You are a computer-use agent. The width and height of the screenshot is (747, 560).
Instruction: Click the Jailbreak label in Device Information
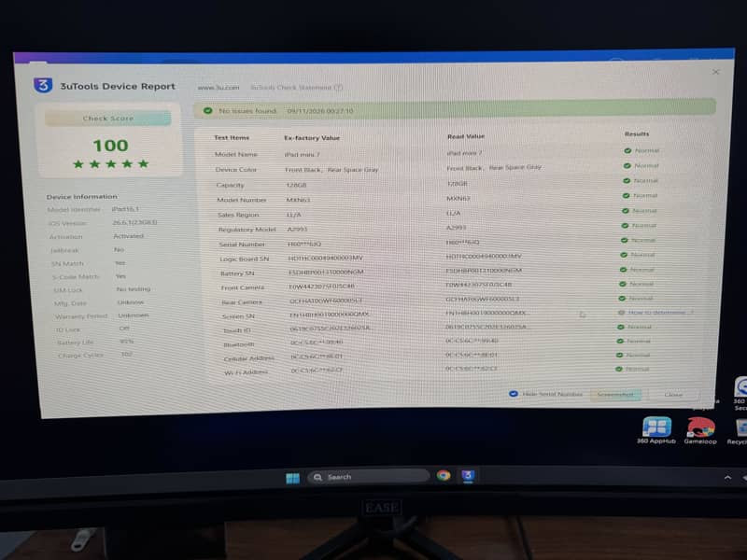[x=64, y=250]
